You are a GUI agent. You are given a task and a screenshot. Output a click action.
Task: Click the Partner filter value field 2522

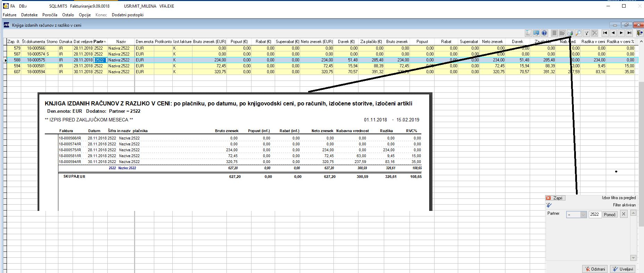point(595,215)
